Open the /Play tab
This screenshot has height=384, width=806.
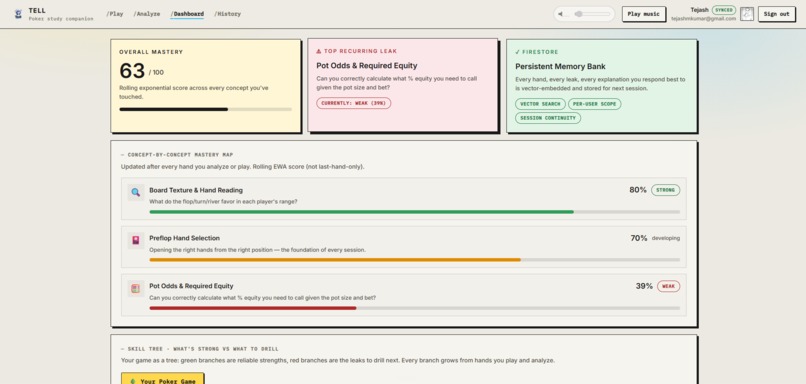tap(115, 14)
